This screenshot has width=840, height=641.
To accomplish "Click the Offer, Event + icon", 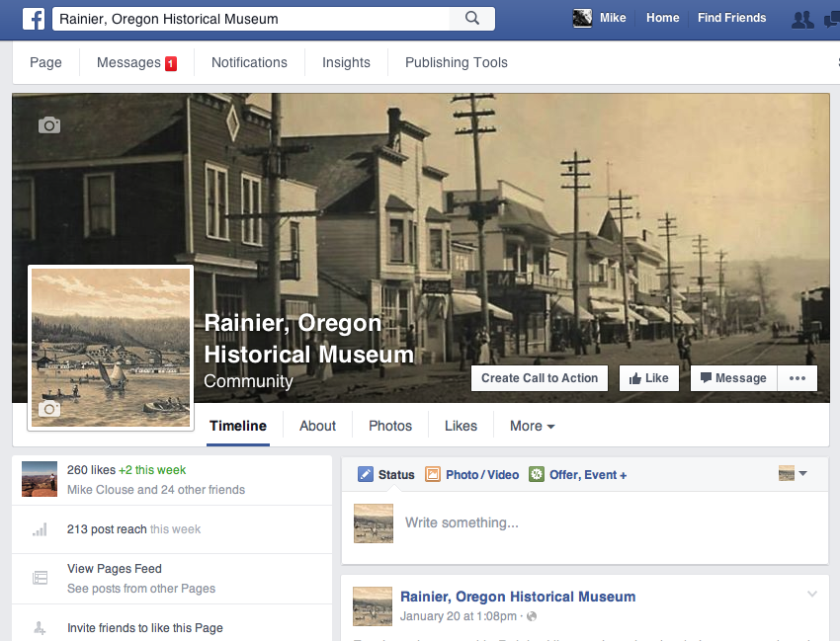I will [x=537, y=474].
